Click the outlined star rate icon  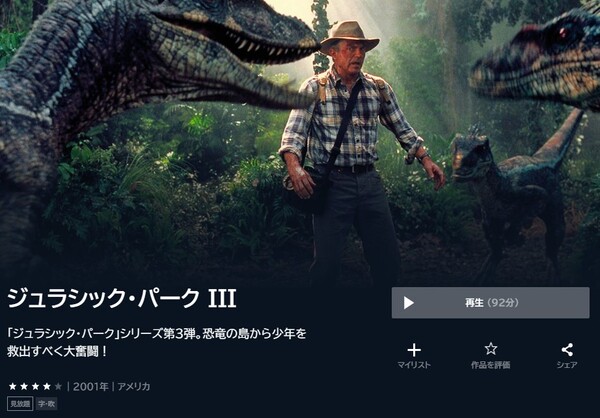coord(491,349)
